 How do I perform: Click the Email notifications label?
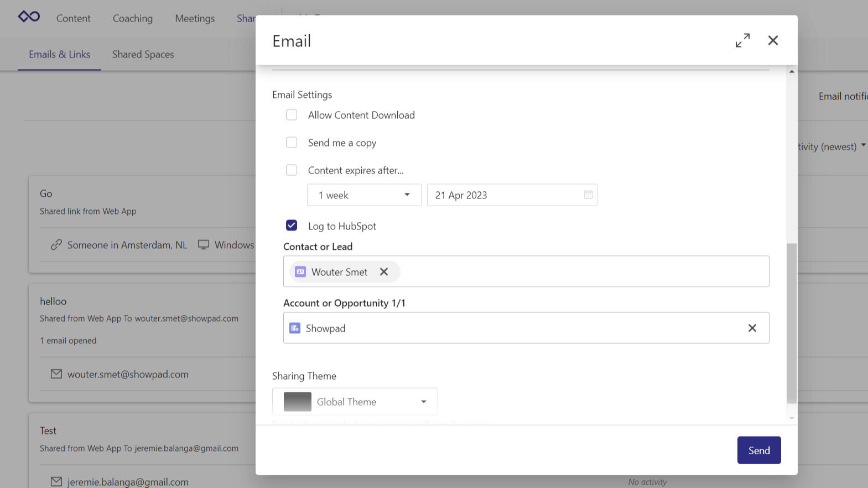point(843,96)
